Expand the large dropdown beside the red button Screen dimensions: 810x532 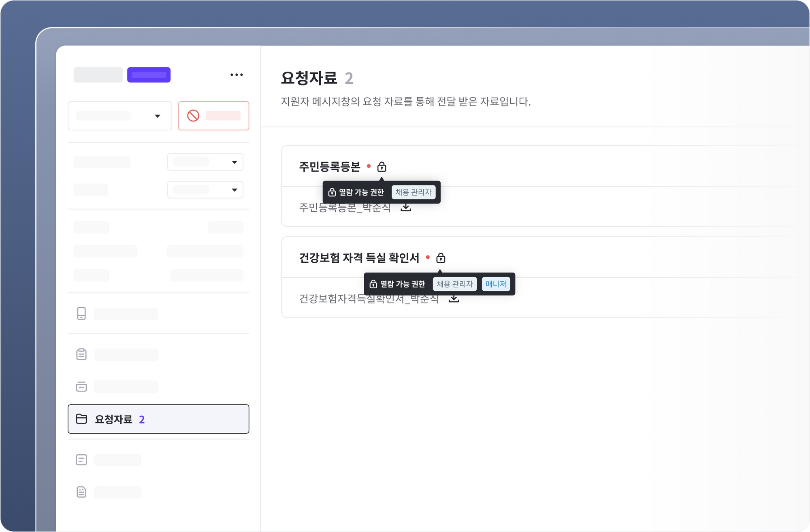coord(120,116)
